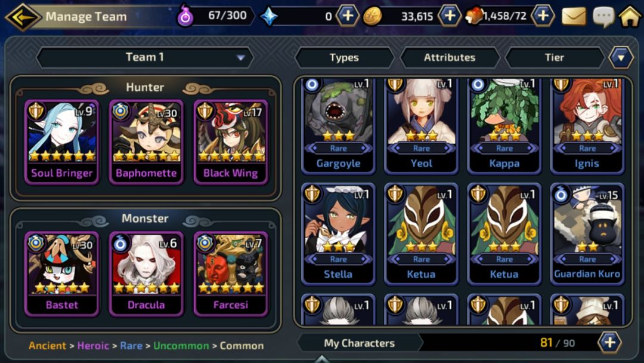The image size is (644, 363).
Task: Expand character slots with the plus icon
Action: [609, 343]
